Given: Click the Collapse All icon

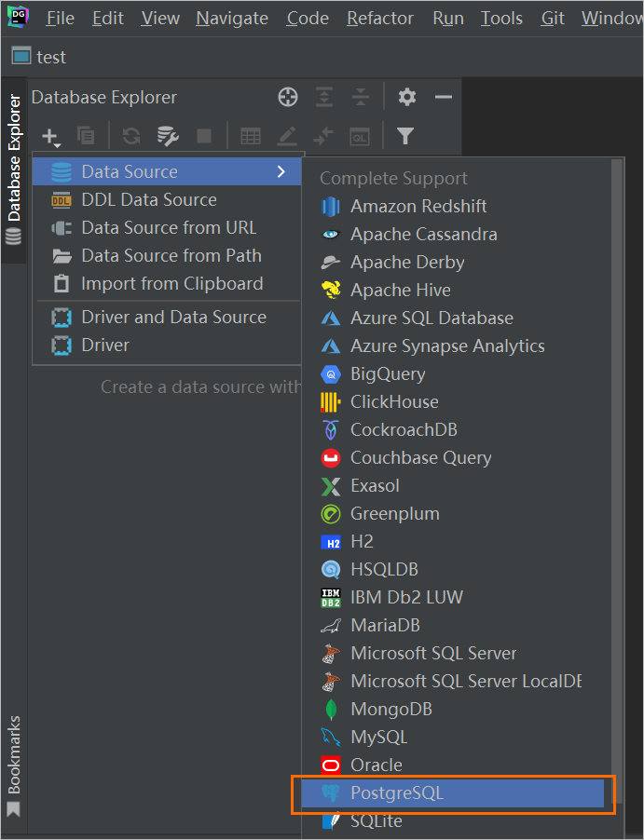Looking at the screenshot, I should (361, 97).
